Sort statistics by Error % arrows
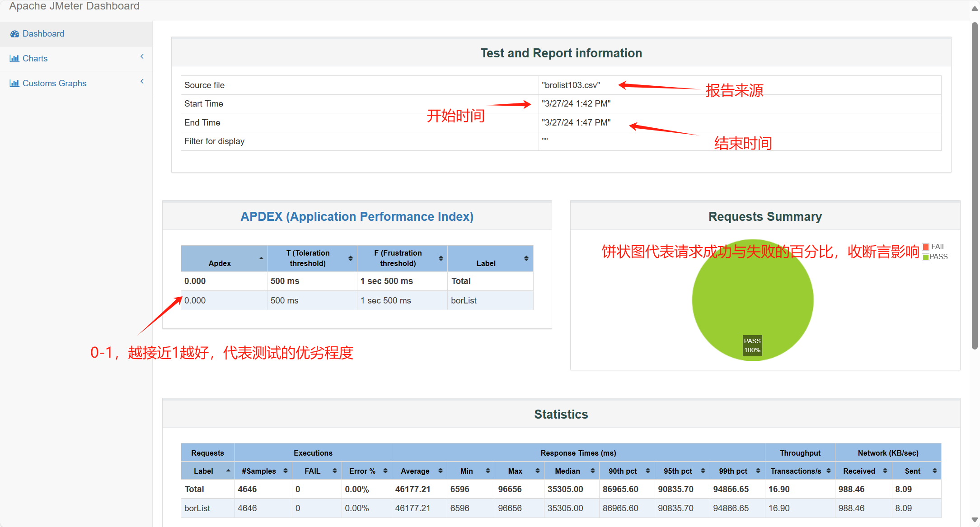980x527 pixels. (x=385, y=471)
